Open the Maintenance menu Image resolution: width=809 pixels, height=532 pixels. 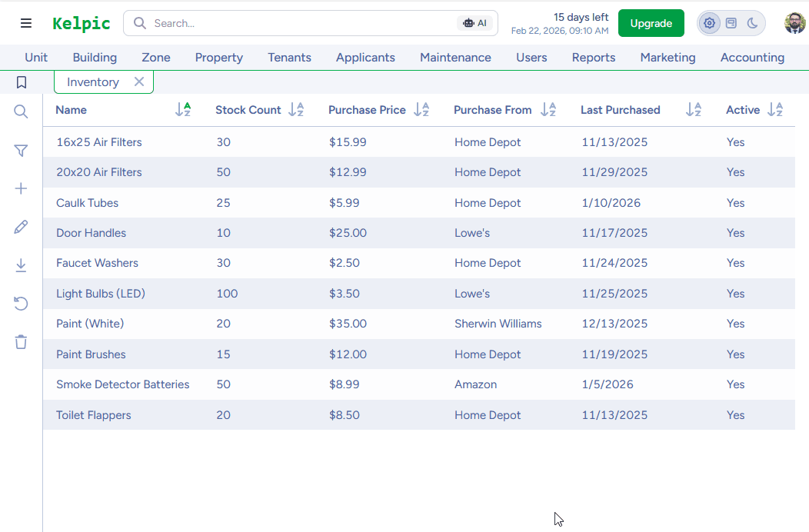click(455, 57)
